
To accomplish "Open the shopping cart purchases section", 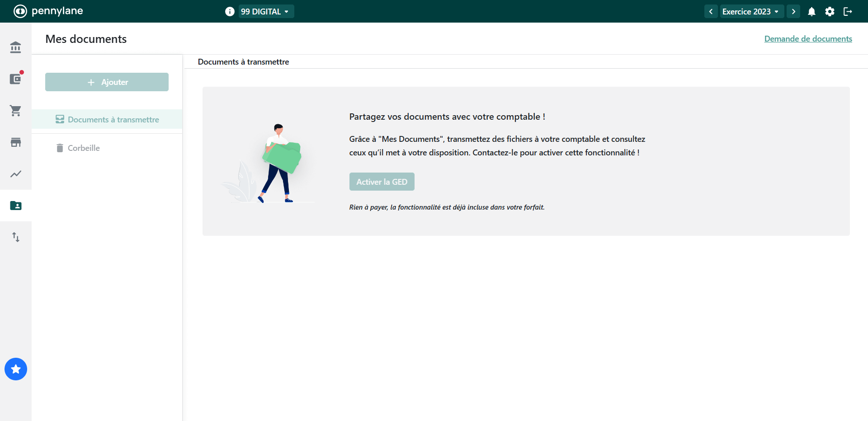I will (x=16, y=111).
